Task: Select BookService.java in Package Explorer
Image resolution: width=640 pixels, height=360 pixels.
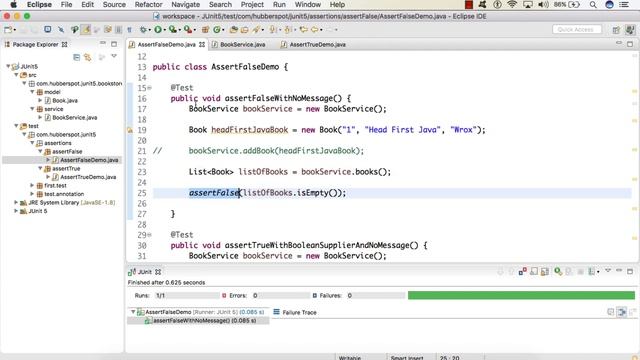Action: click(x=75, y=118)
